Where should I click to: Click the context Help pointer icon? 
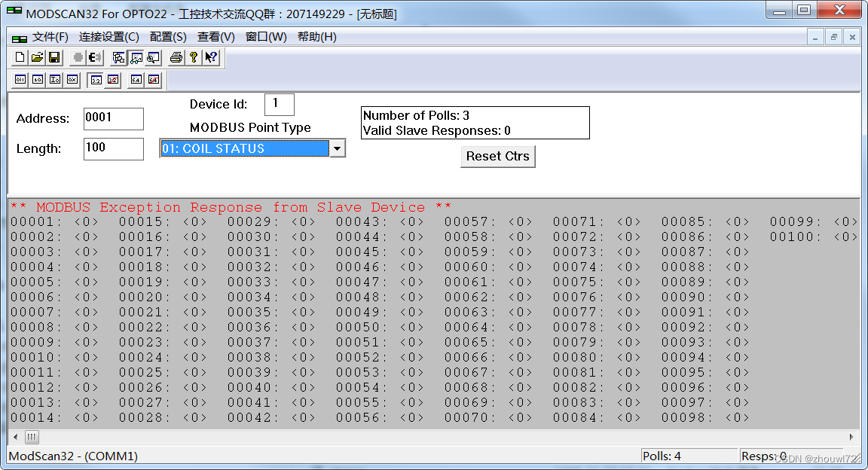pyautogui.click(x=211, y=57)
